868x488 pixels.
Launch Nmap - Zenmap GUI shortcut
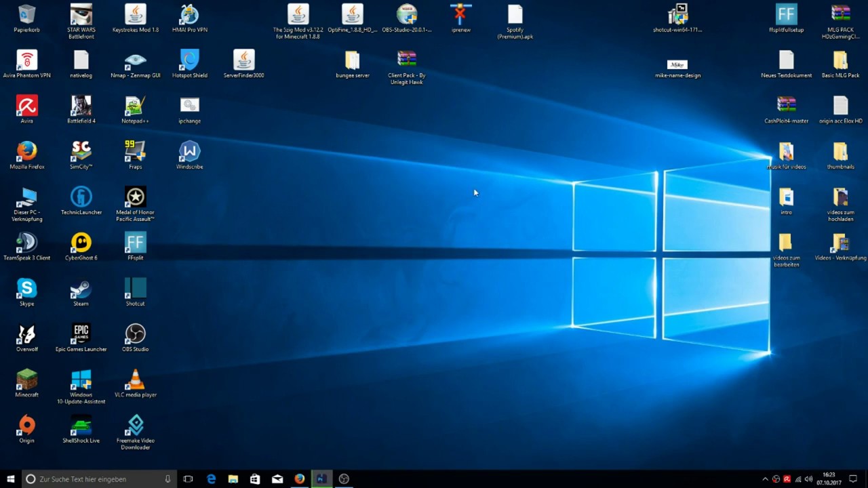(136, 60)
